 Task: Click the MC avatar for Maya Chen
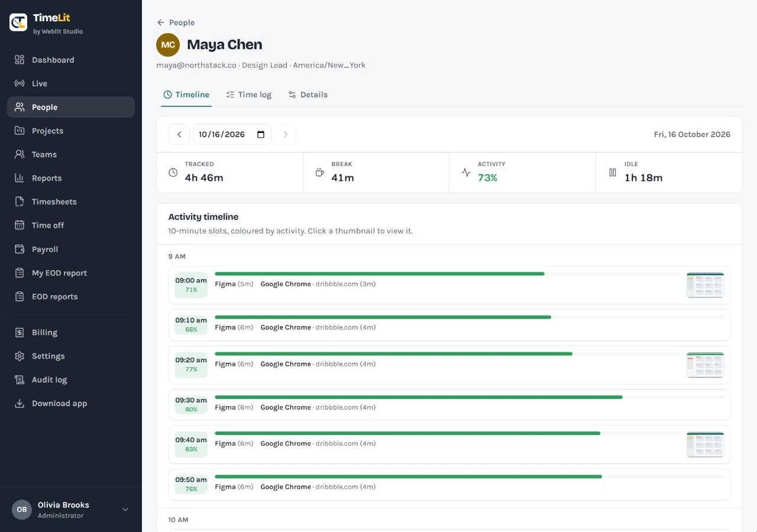click(x=168, y=45)
